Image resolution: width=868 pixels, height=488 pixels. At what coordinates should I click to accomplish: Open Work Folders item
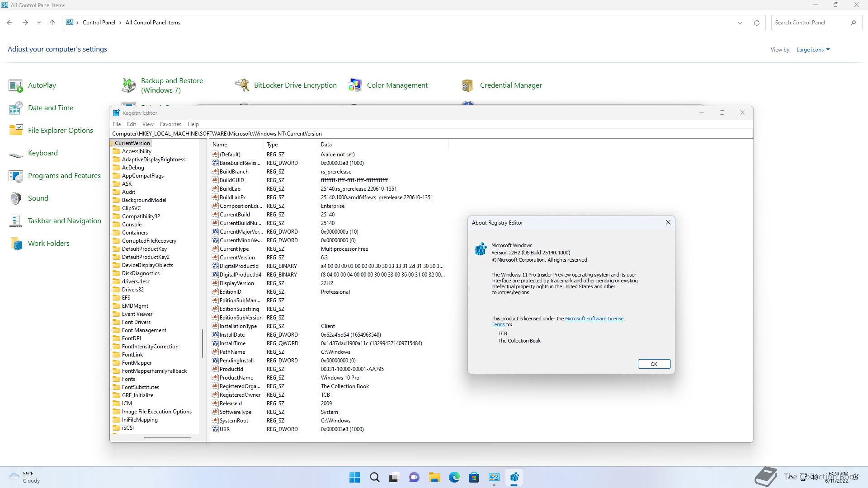click(x=39, y=244)
